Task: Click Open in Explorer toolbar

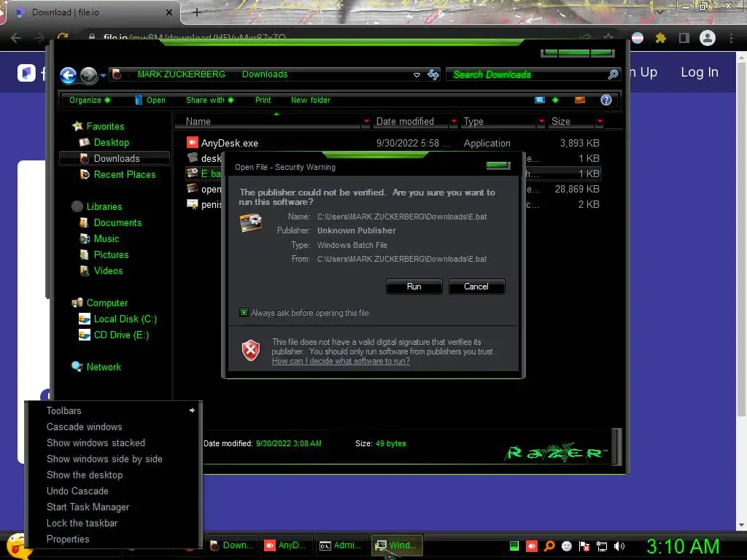Action: 150,100
